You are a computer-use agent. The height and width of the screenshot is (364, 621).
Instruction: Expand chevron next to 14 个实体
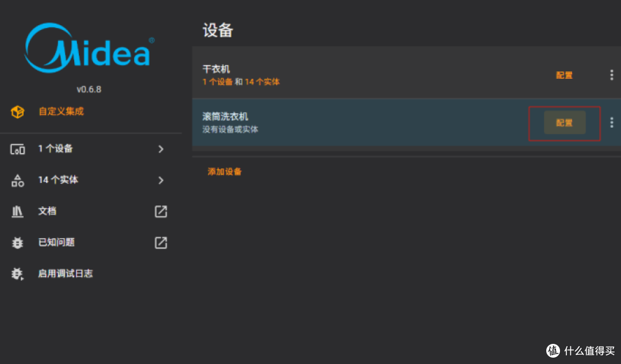click(x=161, y=180)
